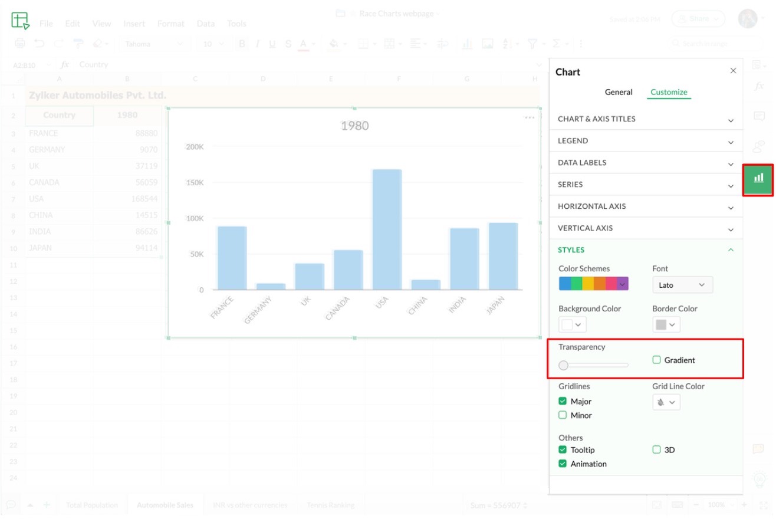Click the Transparency slider handle
Viewport: 776px width, 532px height.
point(563,366)
